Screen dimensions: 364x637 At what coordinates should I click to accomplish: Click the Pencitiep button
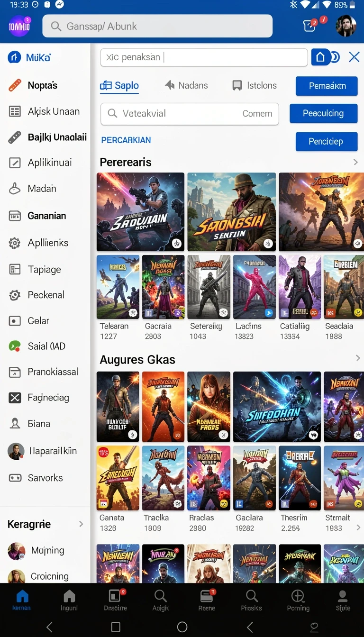coord(326,141)
